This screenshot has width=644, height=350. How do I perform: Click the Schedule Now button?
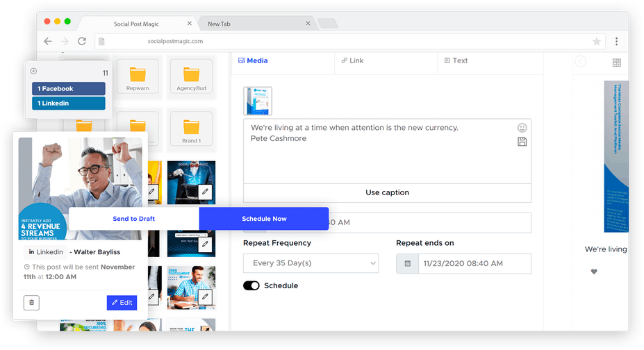pyautogui.click(x=264, y=219)
